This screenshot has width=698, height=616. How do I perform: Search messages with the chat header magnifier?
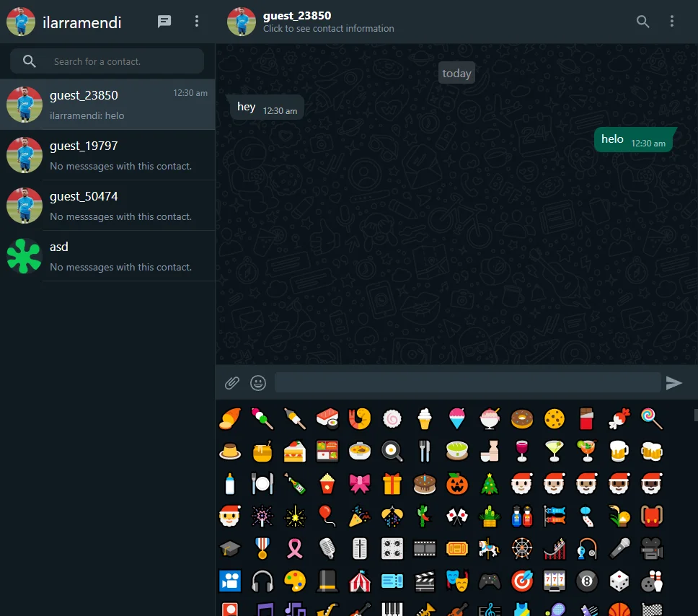[642, 22]
